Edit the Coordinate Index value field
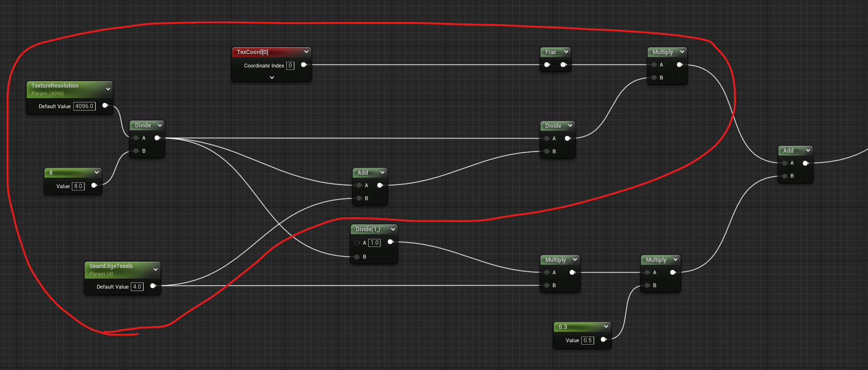Viewport: 868px width, 370px height. pos(290,66)
